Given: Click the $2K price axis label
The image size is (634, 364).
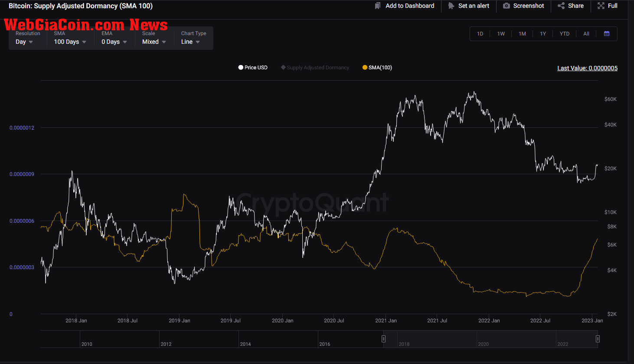Looking at the screenshot, I should point(612,314).
